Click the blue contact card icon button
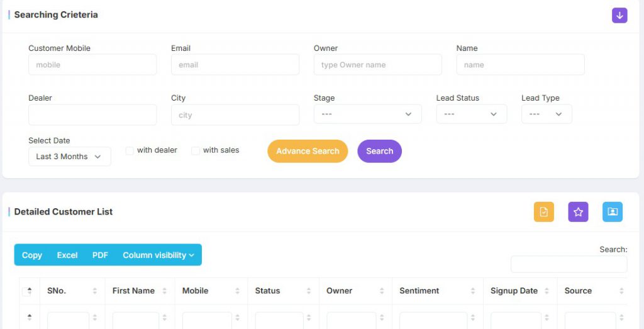This screenshot has height=329, width=644. tap(612, 212)
